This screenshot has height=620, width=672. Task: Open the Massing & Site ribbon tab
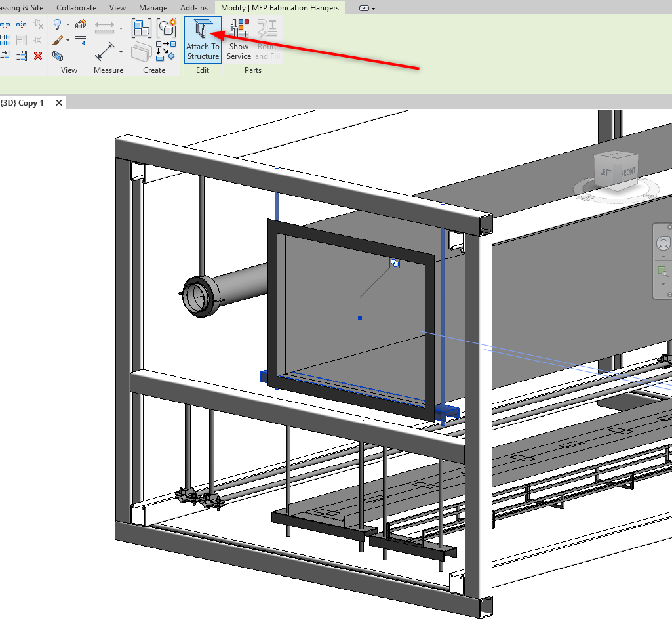click(x=22, y=8)
